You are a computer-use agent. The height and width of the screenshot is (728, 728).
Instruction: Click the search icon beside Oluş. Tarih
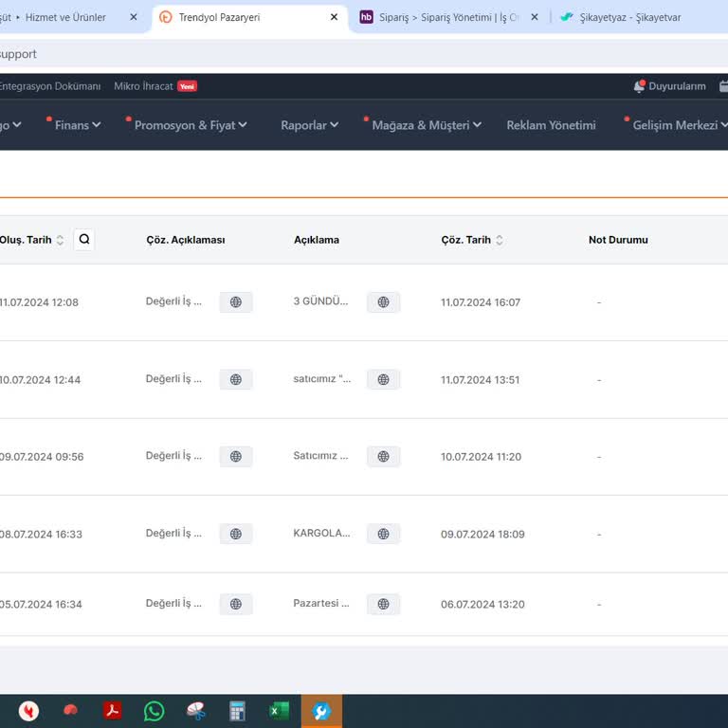84,240
